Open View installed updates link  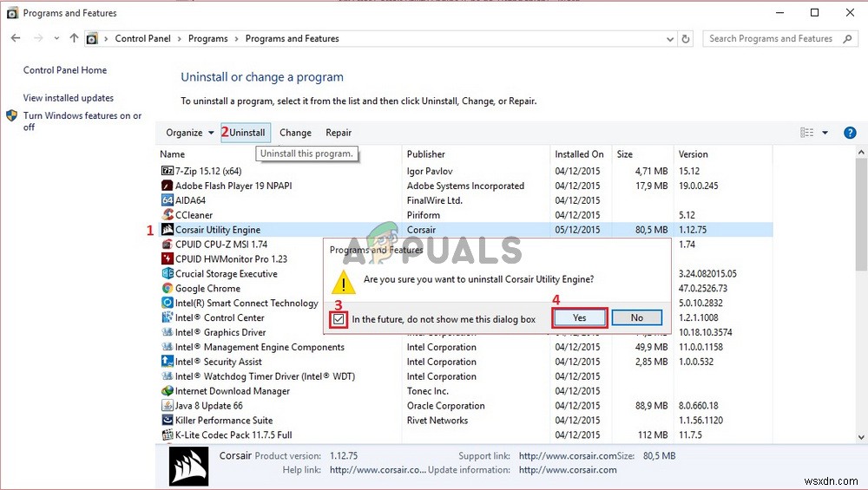click(68, 98)
